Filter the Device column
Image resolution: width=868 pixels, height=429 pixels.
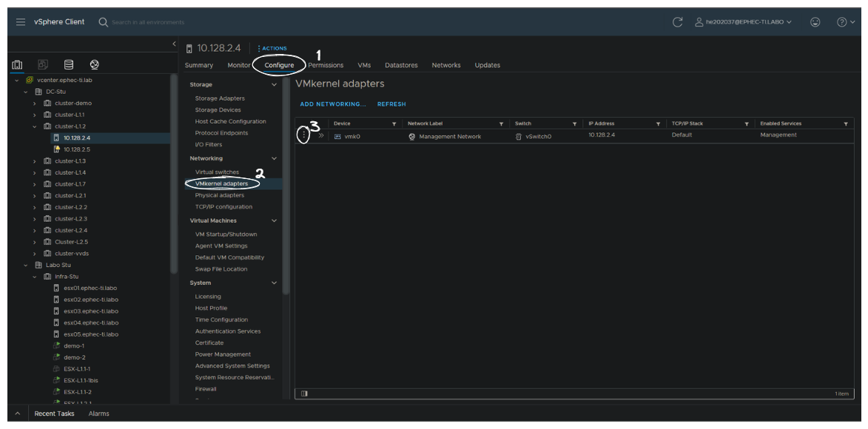394,124
